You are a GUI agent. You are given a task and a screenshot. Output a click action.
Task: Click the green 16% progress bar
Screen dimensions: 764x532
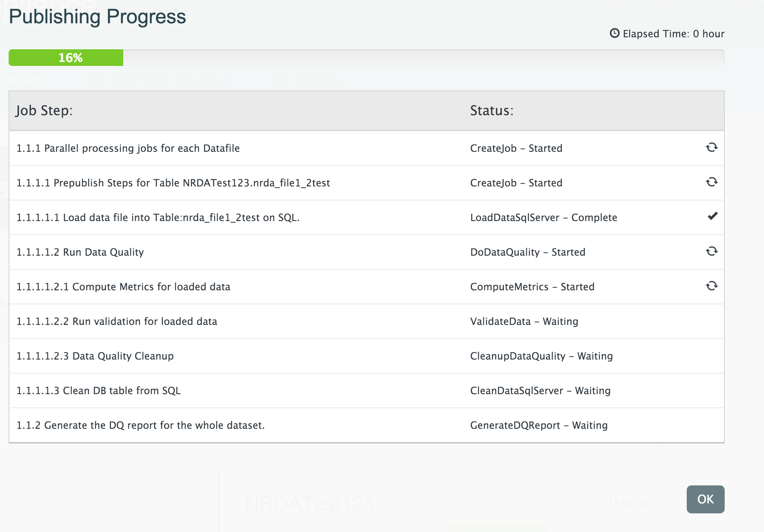click(x=66, y=58)
